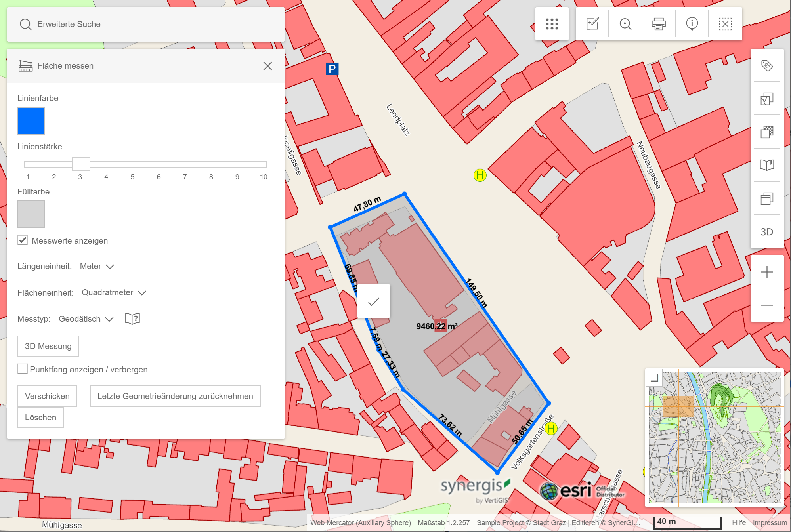The image size is (791, 532).
Task: Click the 3D Messung button
Action: (48, 346)
